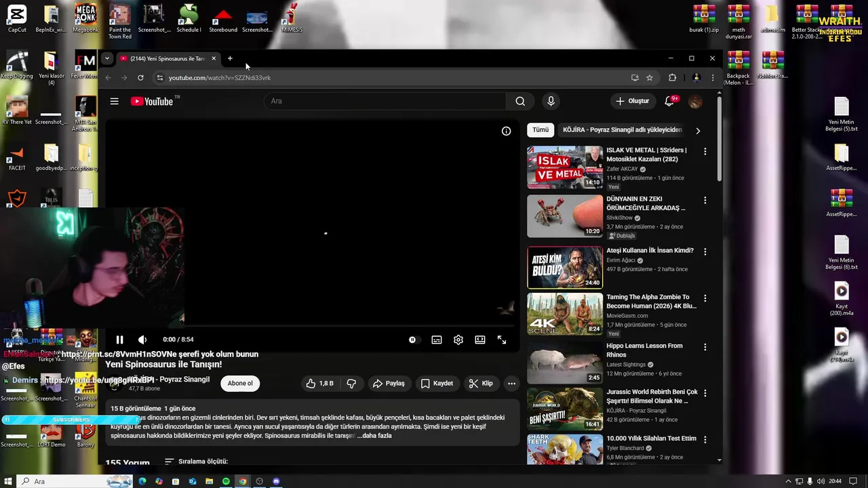Click the Paylaş share button
The width and height of the screenshot is (868, 488).
389,383
